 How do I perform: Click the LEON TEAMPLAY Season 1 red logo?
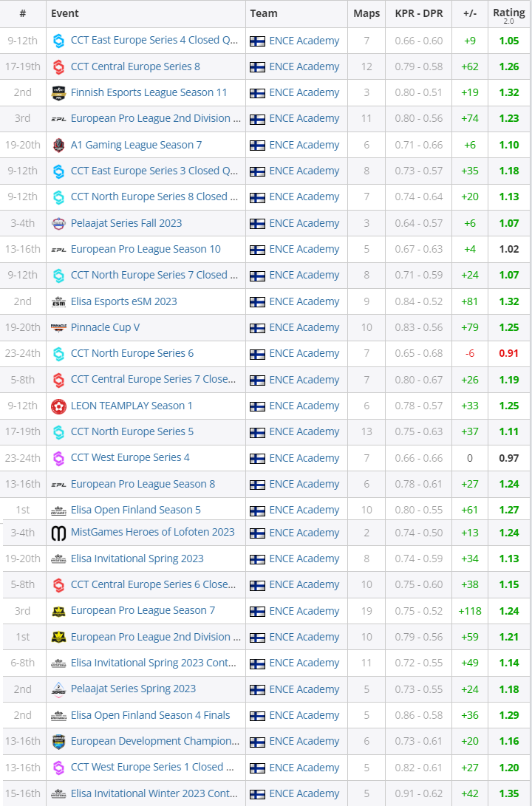(x=58, y=406)
